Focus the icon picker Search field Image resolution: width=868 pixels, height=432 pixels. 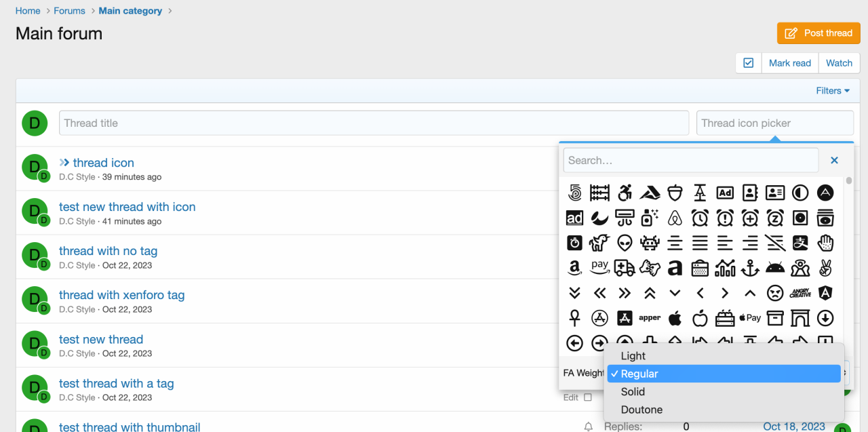click(690, 161)
